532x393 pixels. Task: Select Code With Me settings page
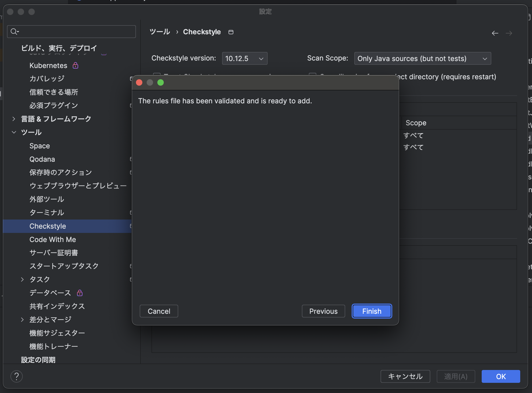click(53, 240)
